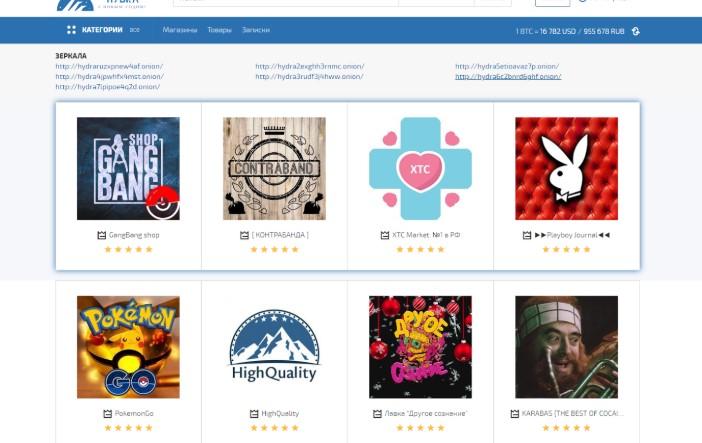702x443 pixels.
Task: Click the Contraband logo thumbnail
Action: tap(274, 168)
